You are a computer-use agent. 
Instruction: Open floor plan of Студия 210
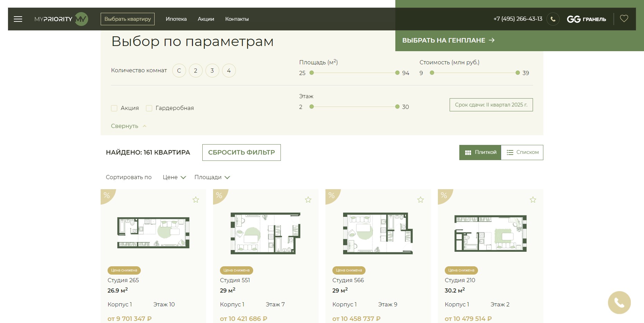(x=490, y=233)
